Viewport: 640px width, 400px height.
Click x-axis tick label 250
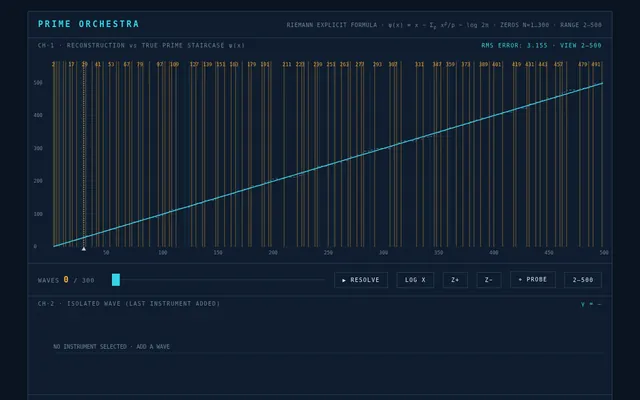328,253
